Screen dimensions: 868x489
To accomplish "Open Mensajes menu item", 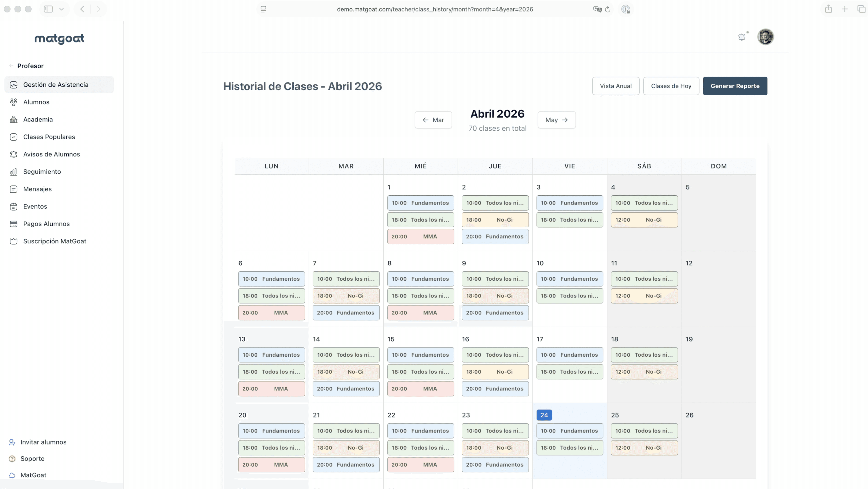I will click(59, 189).
